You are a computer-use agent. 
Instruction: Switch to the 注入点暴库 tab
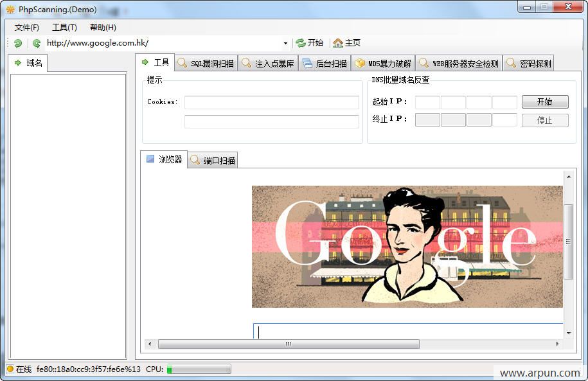269,64
